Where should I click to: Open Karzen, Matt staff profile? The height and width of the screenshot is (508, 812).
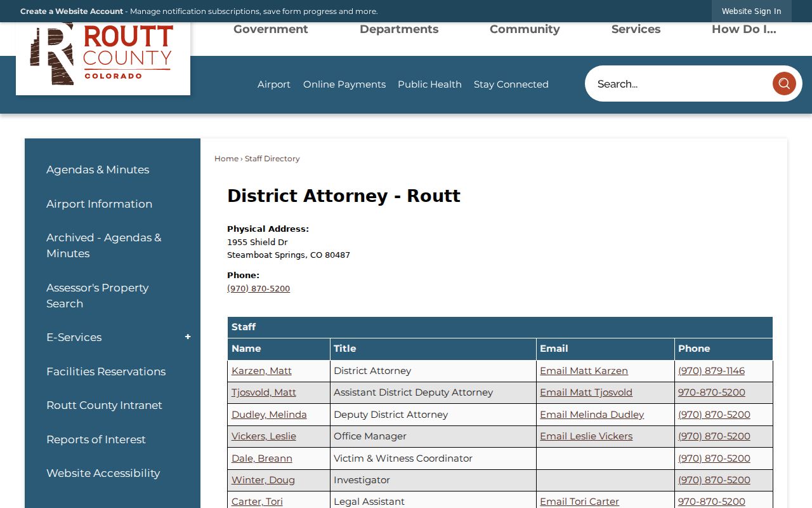pyautogui.click(x=261, y=371)
